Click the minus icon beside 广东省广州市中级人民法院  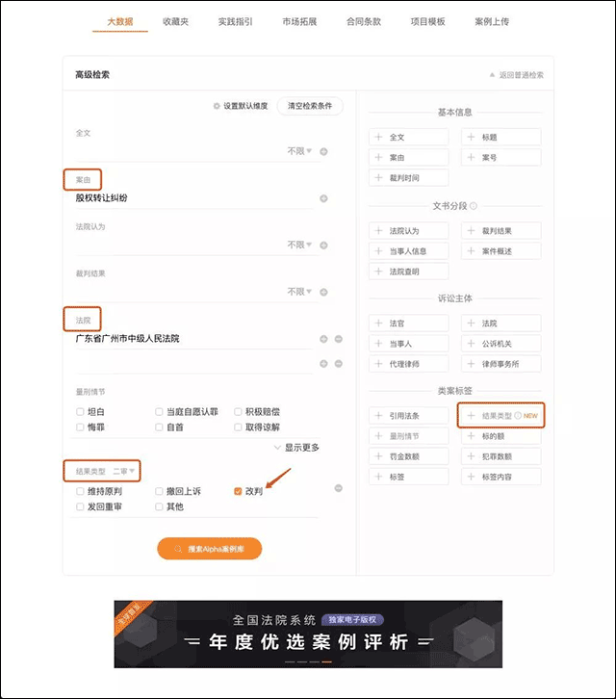pos(338,339)
